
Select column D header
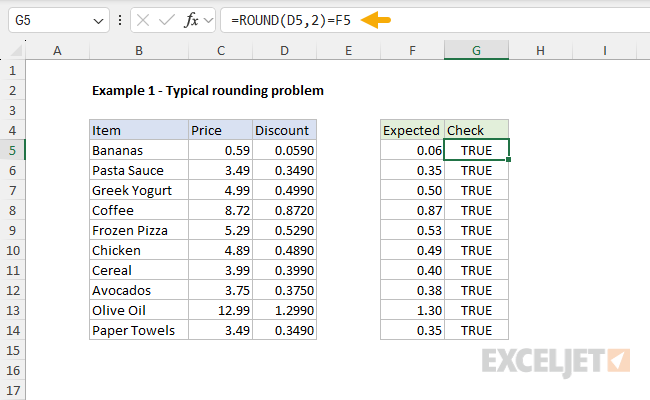tap(284, 51)
